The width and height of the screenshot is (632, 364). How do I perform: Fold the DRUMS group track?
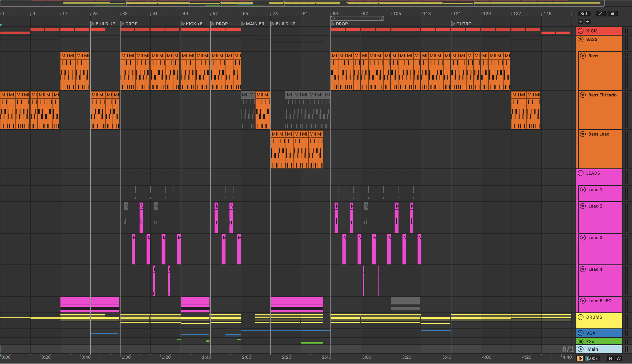[x=581, y=317]
